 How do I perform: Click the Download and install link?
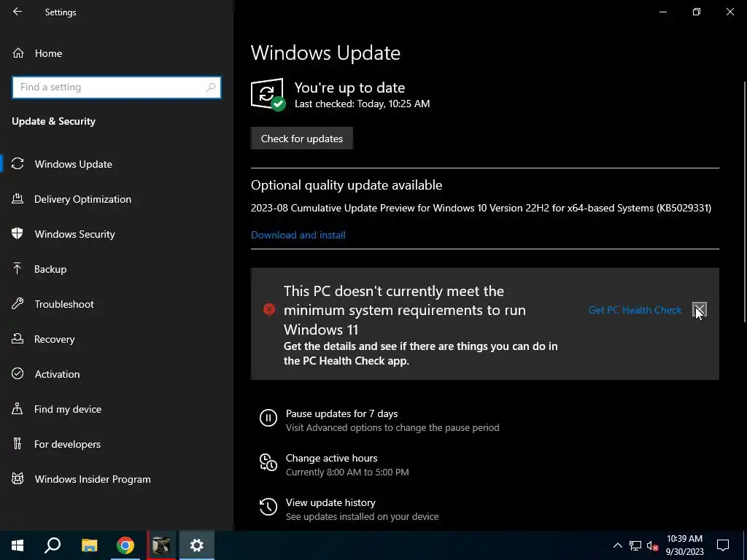[298, 235]
